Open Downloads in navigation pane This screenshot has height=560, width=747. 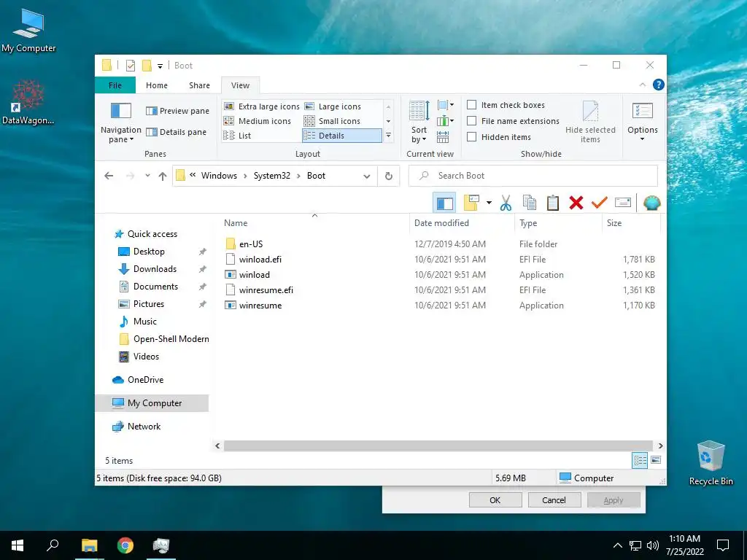[155, 269]
